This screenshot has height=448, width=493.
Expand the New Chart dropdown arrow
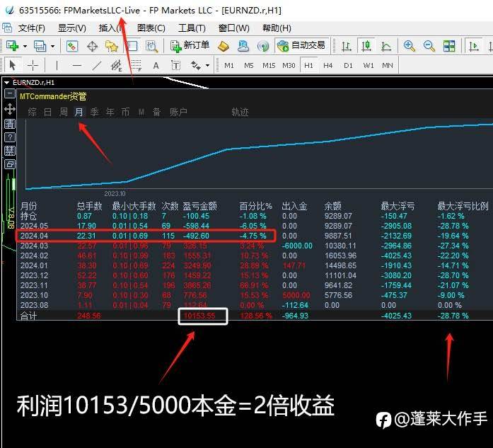pyautogui.click(x=25, y=46)
